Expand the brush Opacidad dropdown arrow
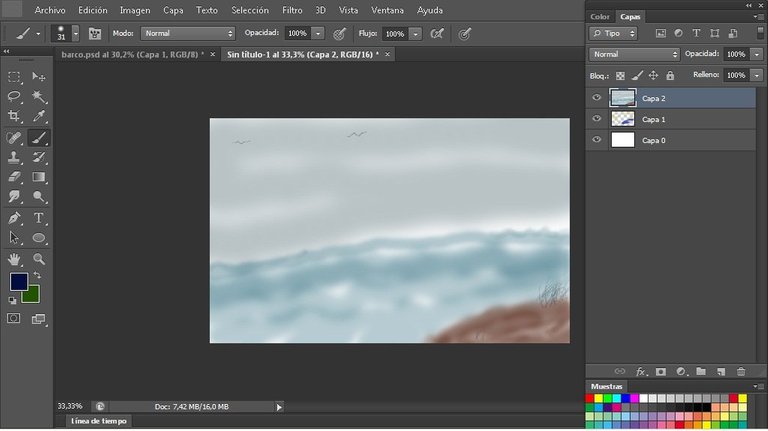The image size is (768, 431). point(318,33)
